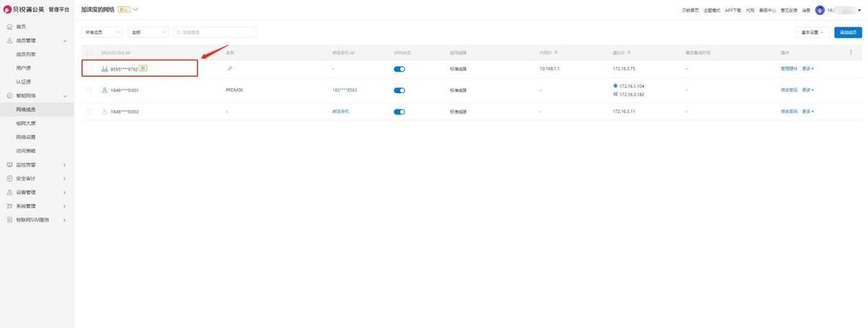Open the account dropdown arrow at top right

coord(859,10)
